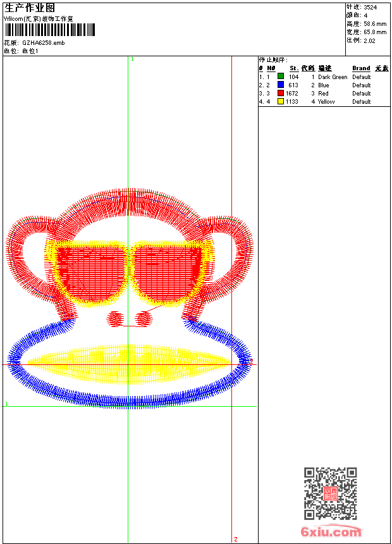Click the Brand column header

(361, 68)
